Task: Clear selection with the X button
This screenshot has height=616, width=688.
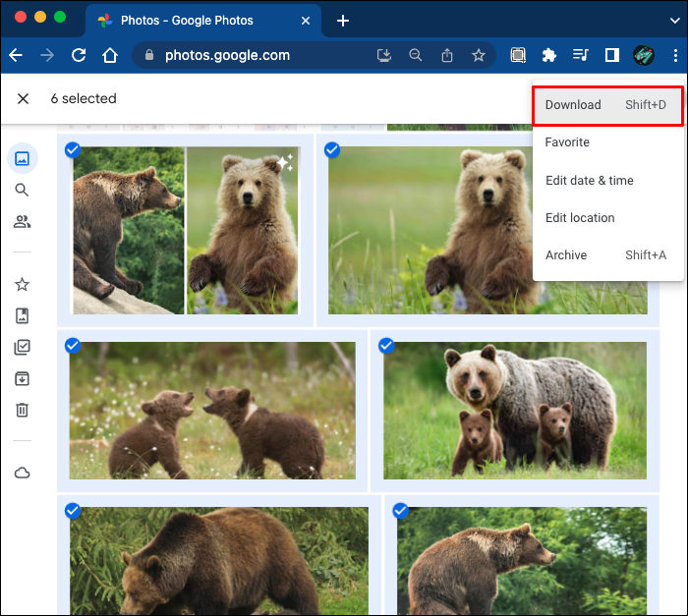Action: click(x=24, y=98)
